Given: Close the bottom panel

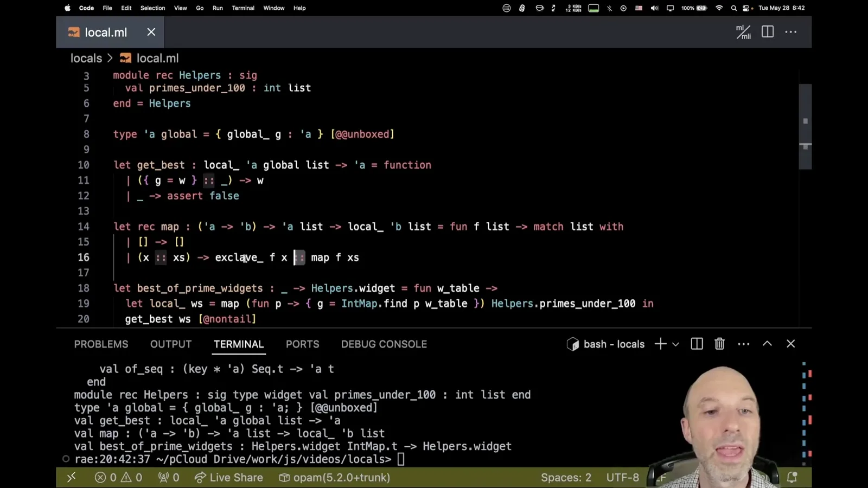Looking at the screenshot, I should 790,344.
